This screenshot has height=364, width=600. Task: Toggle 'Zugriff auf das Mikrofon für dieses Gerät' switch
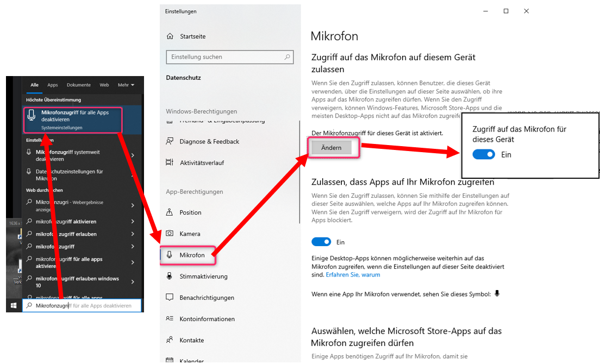[484, 154]
